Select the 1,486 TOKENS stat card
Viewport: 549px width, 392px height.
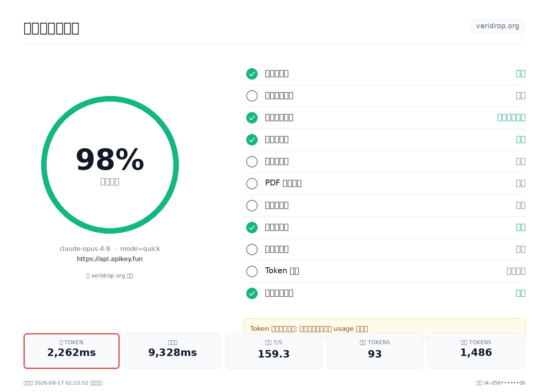coord(476,351)
